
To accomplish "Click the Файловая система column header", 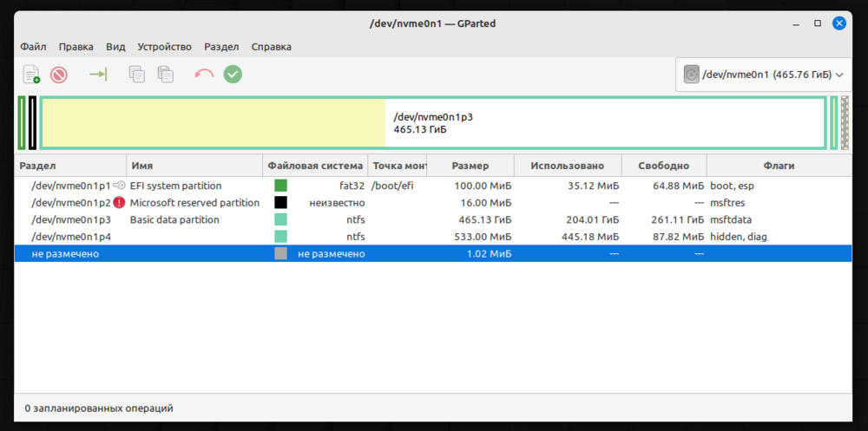I will (316, 166).
